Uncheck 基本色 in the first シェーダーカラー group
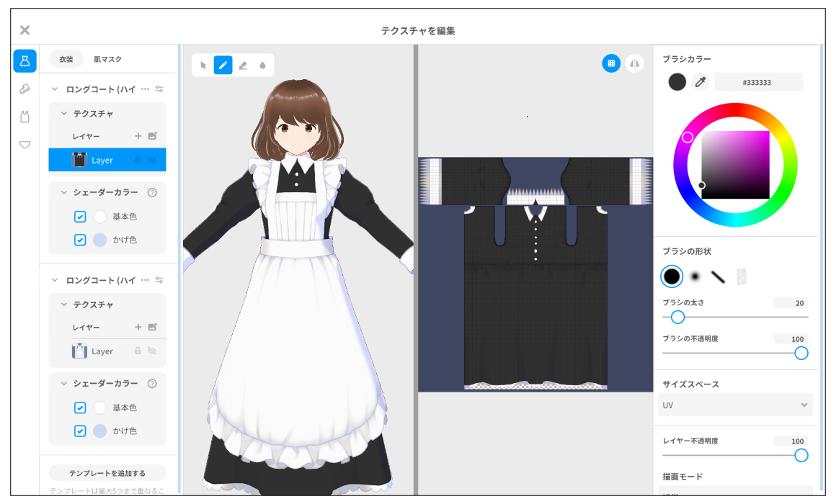 pos(80,217)
